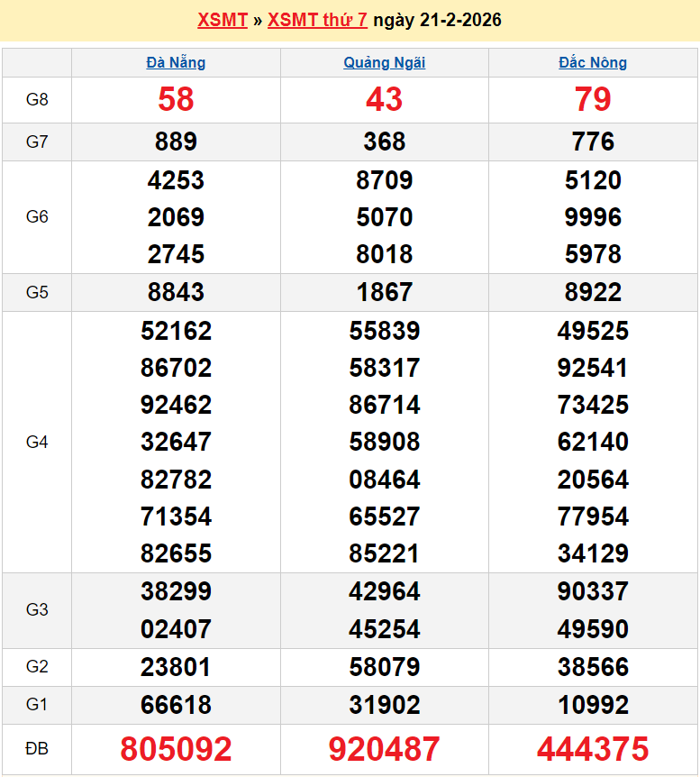This screenshot has height=777, width=700.
Task: Click the Quảng Ngãi special prize 920487
Action: click(x=385, y=749)
